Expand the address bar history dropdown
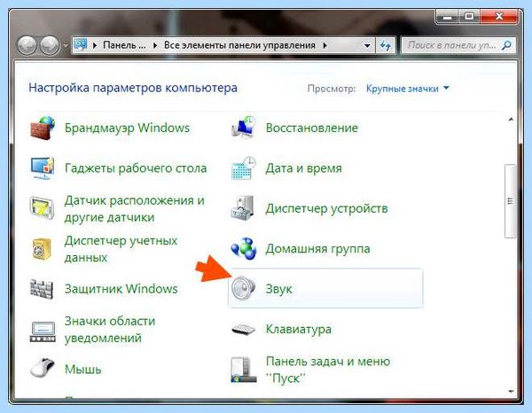The width and height of the screenshot is (532, 413). 367,45
